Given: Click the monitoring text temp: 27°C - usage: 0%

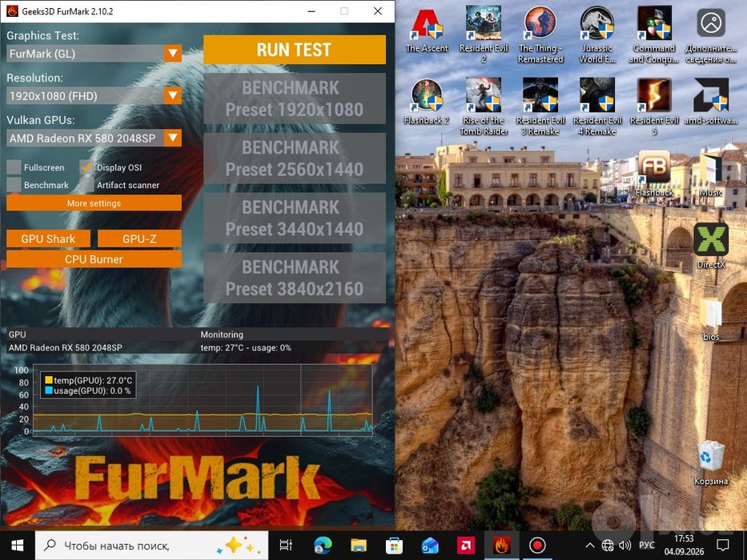Looking at the screenshot, I should pyautogui.click(x=246, y=348).
